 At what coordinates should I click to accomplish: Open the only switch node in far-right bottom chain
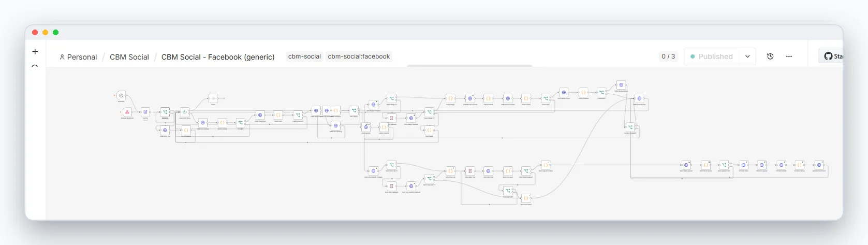point(724,165)
